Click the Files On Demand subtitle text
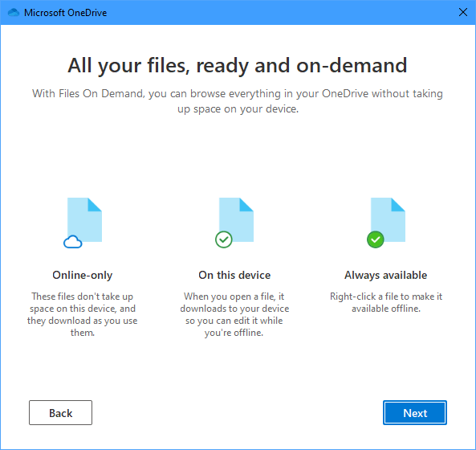 point(238,101)
